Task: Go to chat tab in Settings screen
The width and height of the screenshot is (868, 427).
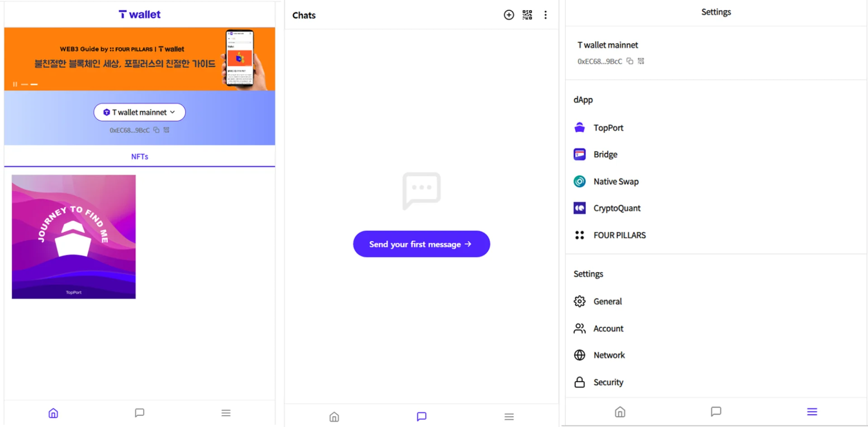Action: [x=716, y=412]
